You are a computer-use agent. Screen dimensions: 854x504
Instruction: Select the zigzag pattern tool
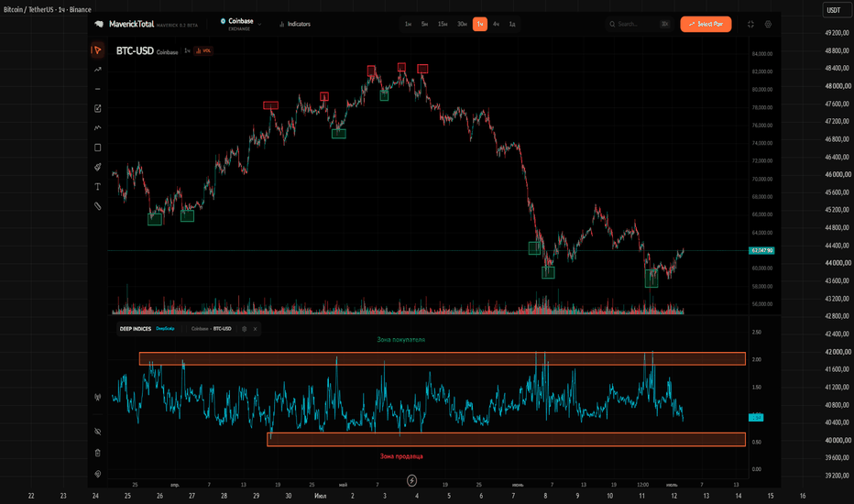[x=97, y=128]
